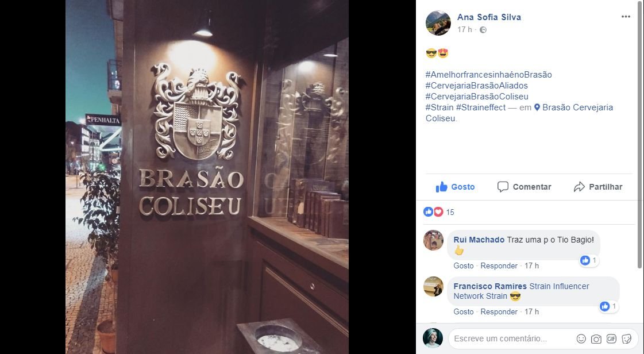Click Ana Sofia Silva's profile picture

pos(438,23)
